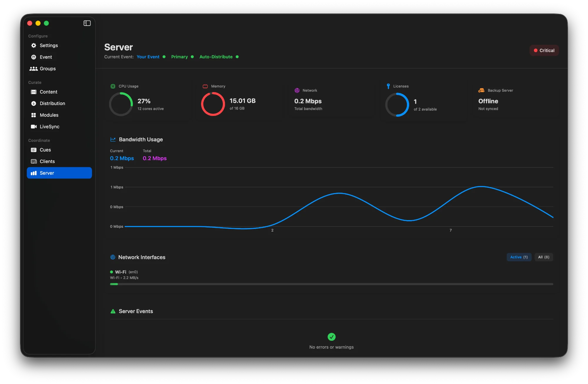This screenshot has width=588, height=384.
Task: Select the Event icon in Configure section
Action: 34,57
